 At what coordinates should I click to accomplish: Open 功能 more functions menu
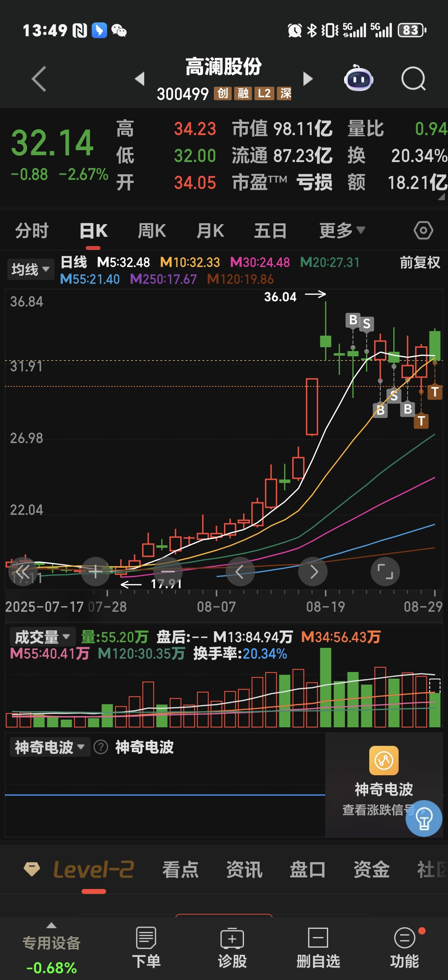click(x=405, y=947)
